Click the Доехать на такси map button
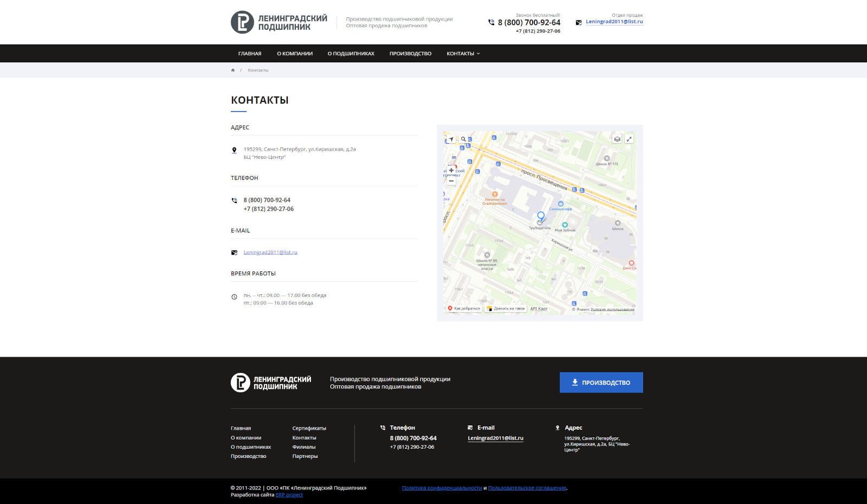This screenshot has width=867, height=504. tap(506, 308)
